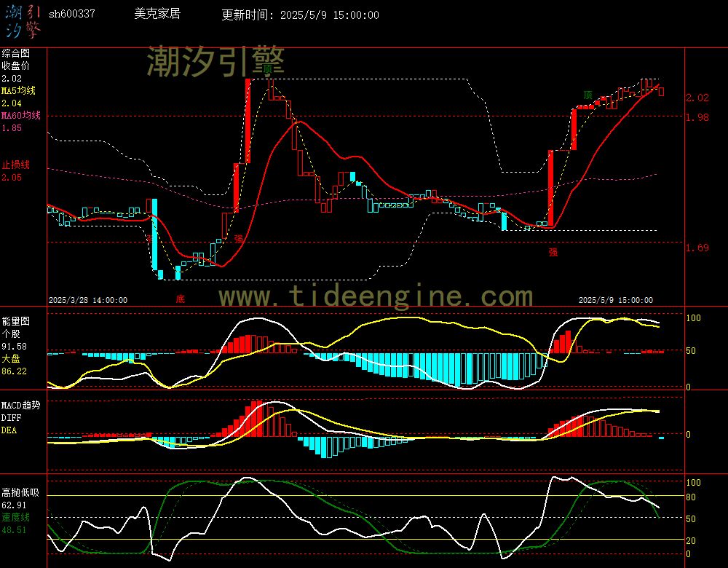
Task: Click the 更新时间 timestamp in the header
Action: pyautogui.click(x=301, y=15)
